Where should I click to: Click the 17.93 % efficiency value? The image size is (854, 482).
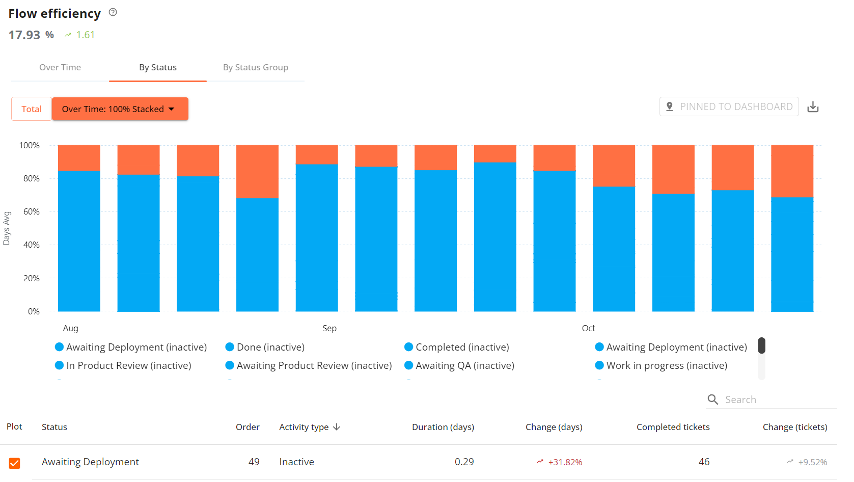(x=31, y=35)
